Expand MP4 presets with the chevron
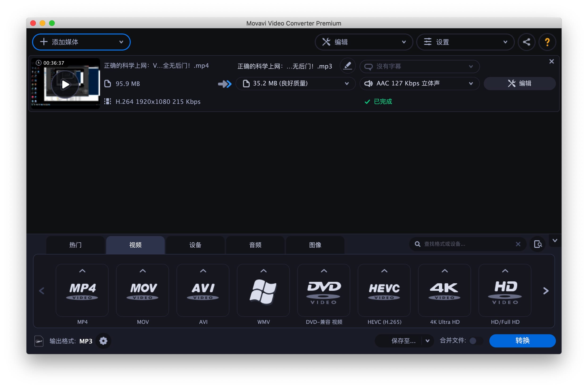This screenshot has height=389, width=588. click(x=82, y=271)
